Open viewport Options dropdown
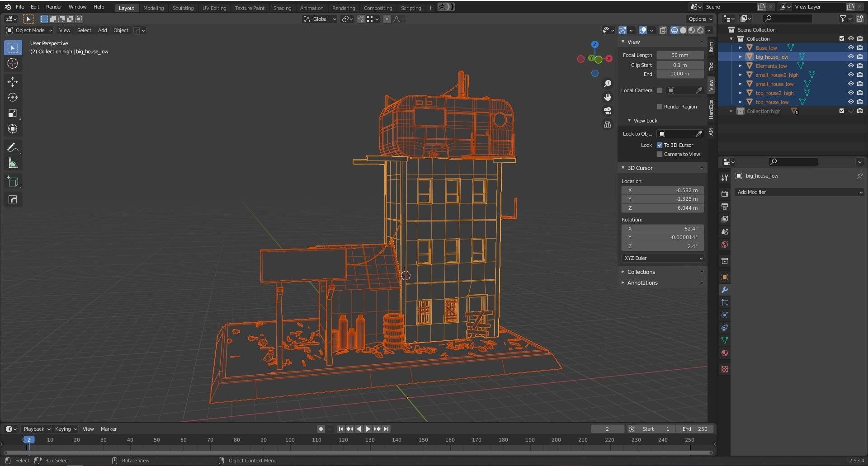The height and width of the screenshot is (466, 868). [x=700, y=19]
